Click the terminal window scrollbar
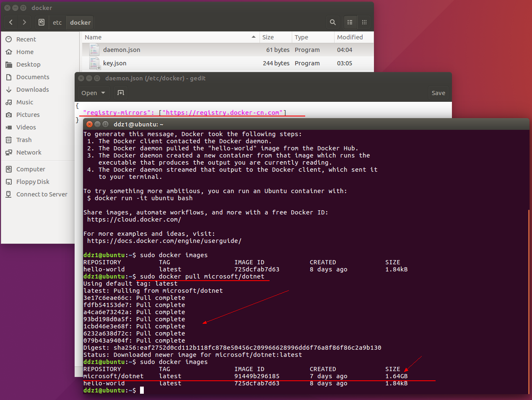This screenshot has height=400, width=532. tap(529, 302)
